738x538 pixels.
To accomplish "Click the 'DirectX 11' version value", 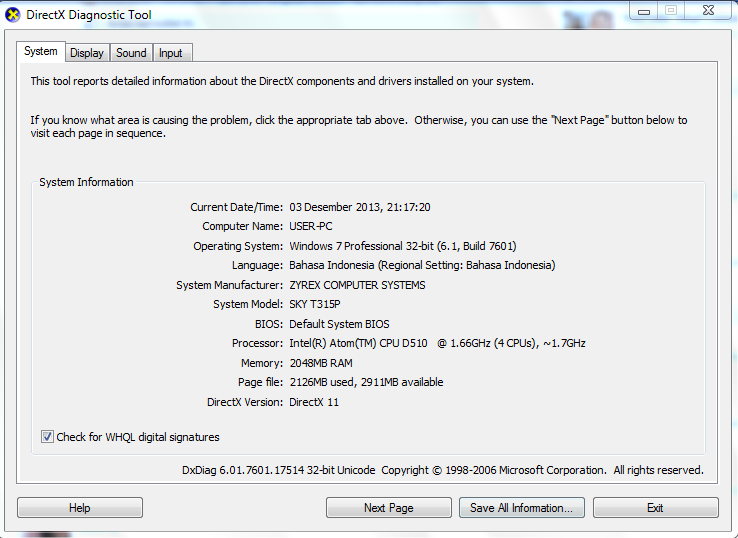I will [314, 402].
